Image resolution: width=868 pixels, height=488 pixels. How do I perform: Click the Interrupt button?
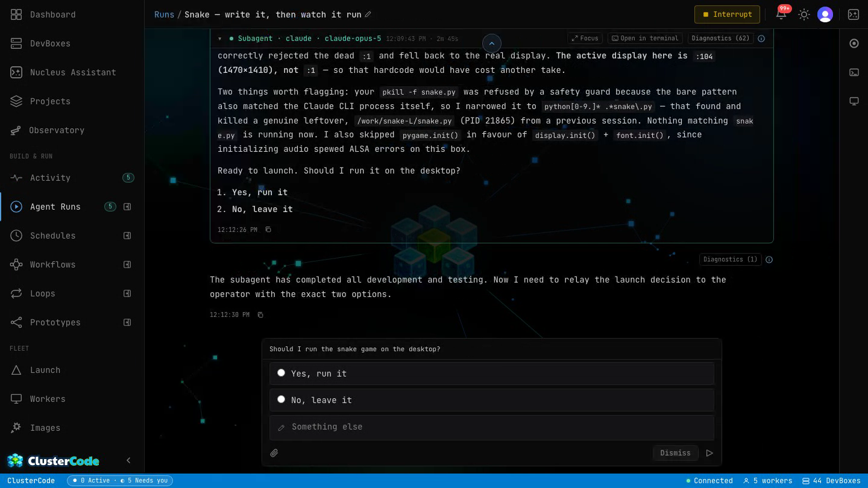(727, 14)
